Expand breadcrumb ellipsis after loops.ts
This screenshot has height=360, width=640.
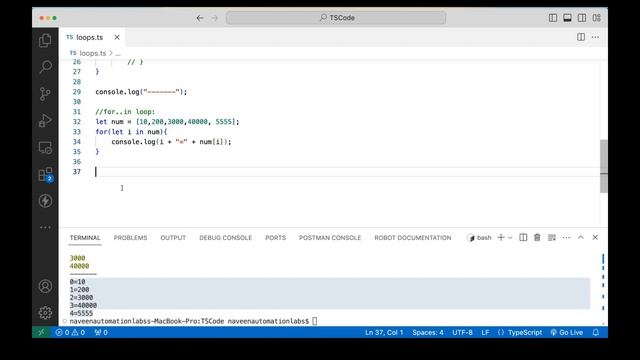[118, 53]
